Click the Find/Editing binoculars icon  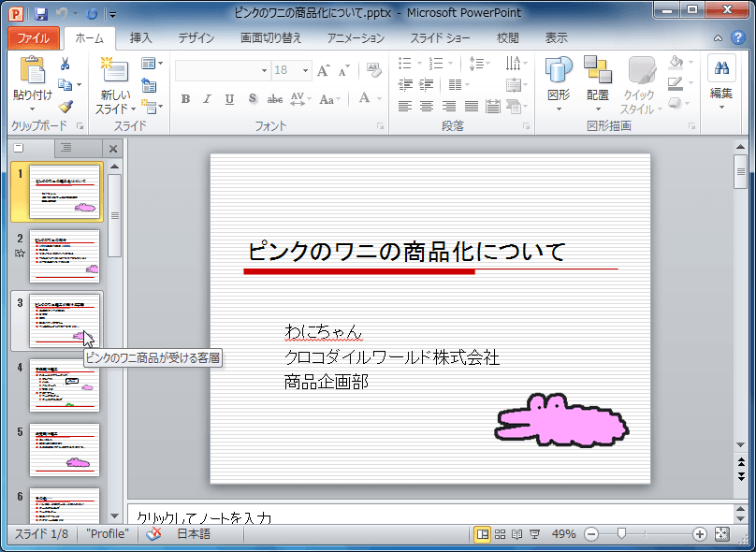click(721, 68)
